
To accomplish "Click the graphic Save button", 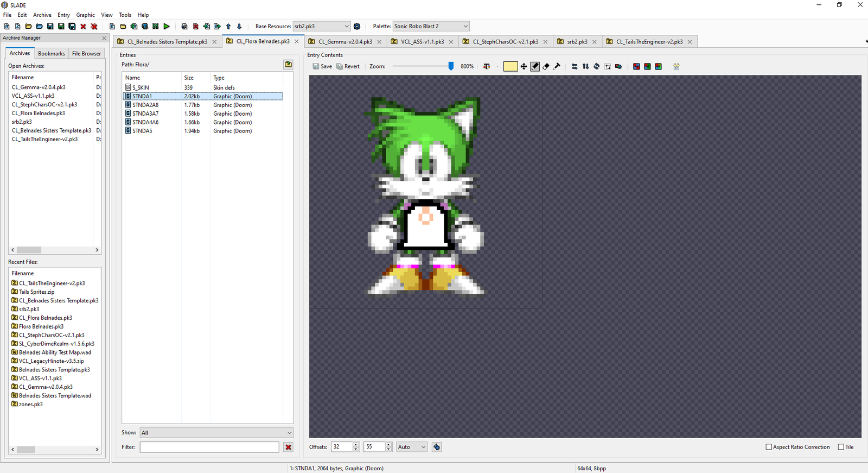I will (322, 66).
